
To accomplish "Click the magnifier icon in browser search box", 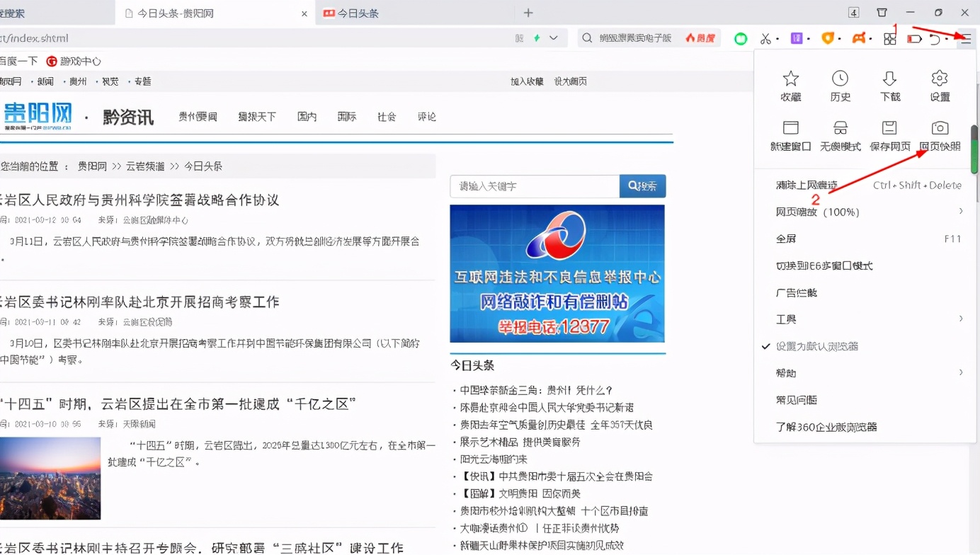I will coord(587,38).
